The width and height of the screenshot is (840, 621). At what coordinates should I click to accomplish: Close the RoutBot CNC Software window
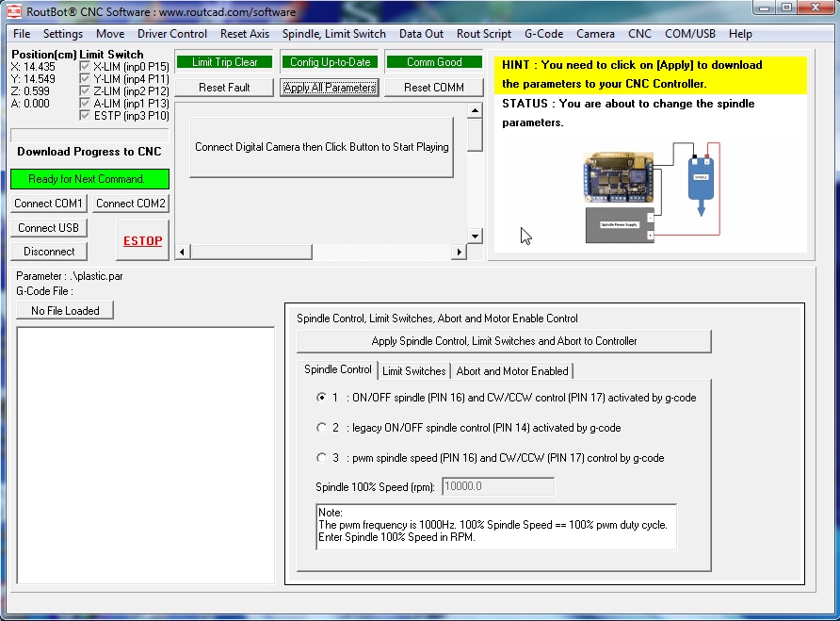point(816,8)
